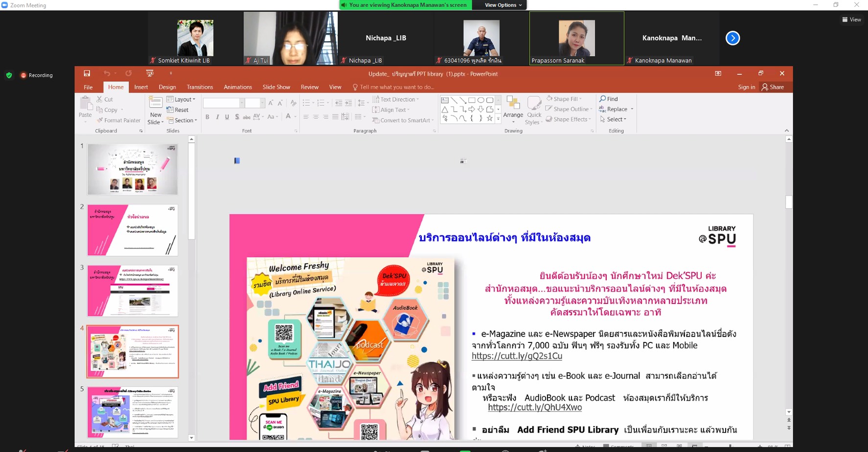Open the Animations tab
The image size is (868, 452).
[x=238, y=87]
